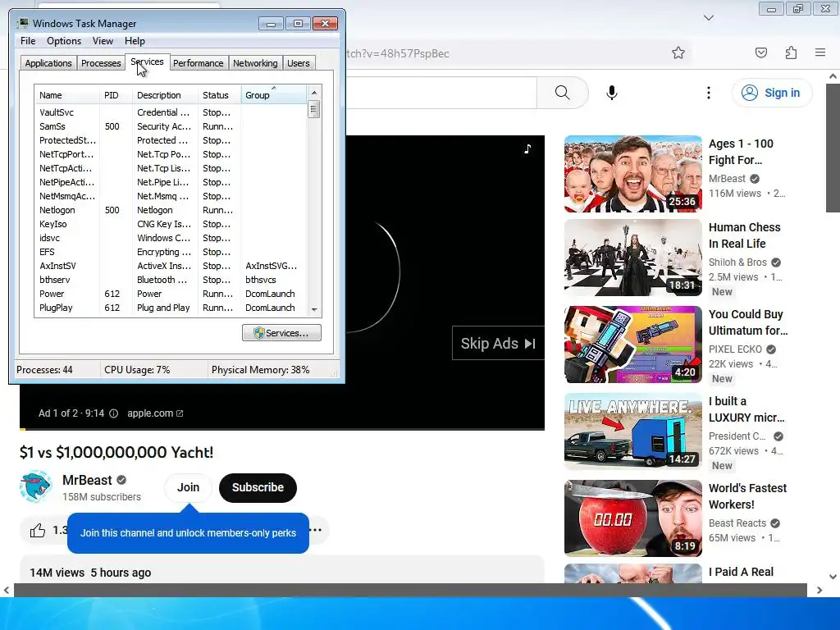This screenshot has width=840, height=630.
Task: Click the Pocket save icon in browser toolbar
Action: click(761, 52)
